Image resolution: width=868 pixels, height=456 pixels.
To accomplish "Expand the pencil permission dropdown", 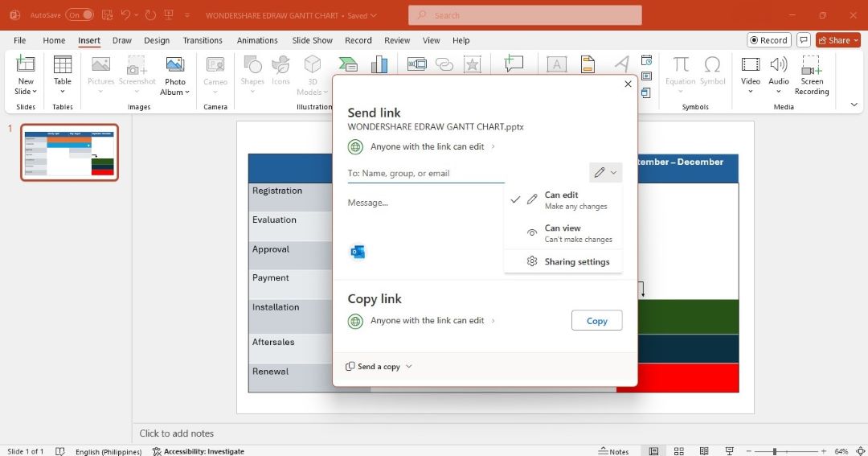I will click(606, 173).
